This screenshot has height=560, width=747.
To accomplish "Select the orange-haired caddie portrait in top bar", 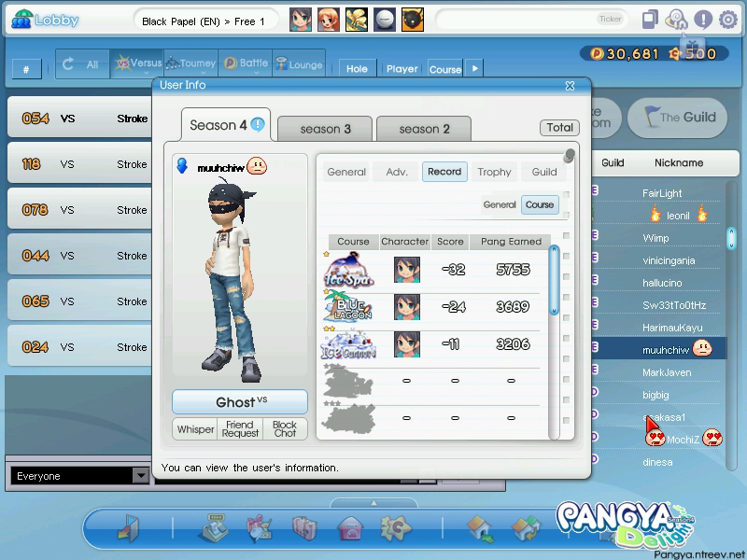I will click(329, 20).
